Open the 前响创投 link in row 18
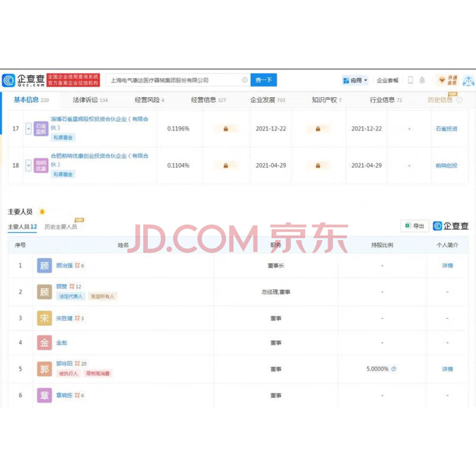The width and height of the screenshot is (476, 476). click(x=446, y=165)
